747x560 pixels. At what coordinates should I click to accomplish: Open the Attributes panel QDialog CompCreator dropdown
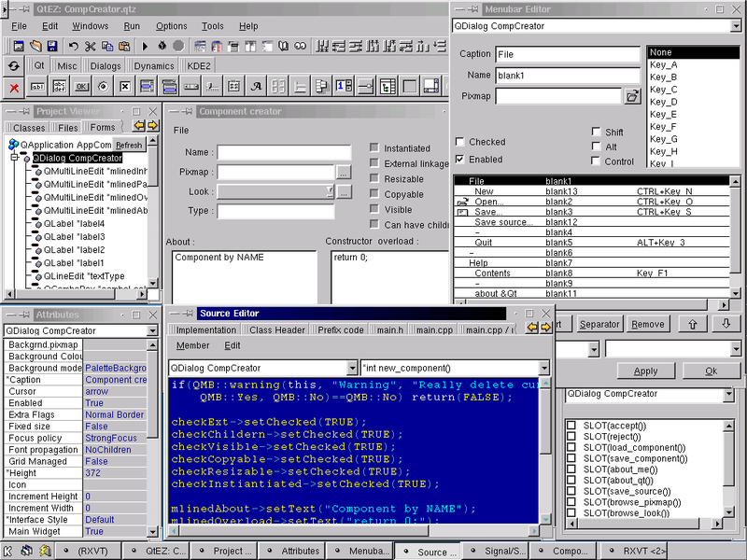tap(152, 330)
